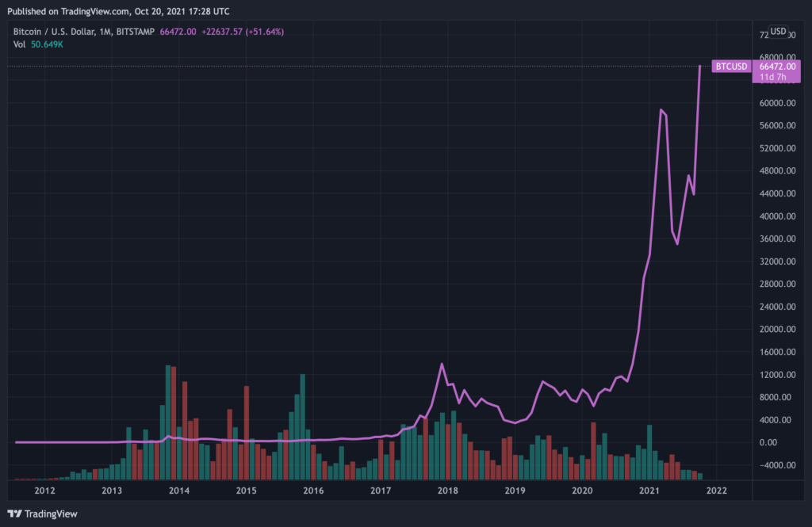Open the USD currency selector

(778, 32)
